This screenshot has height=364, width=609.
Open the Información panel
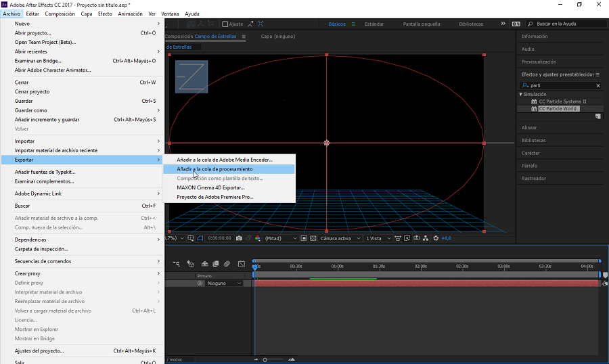pyautogui.click(x=535, y=37)
